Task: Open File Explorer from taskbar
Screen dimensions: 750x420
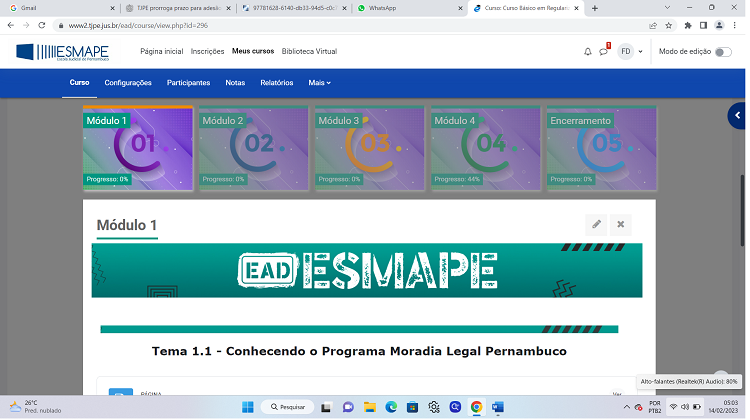Action: pyautogui.click(x=372, y=409)
